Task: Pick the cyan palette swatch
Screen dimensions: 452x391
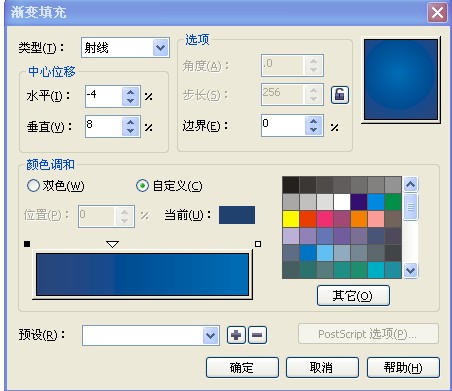Action: pyautogui.click(x=376, y=270)
